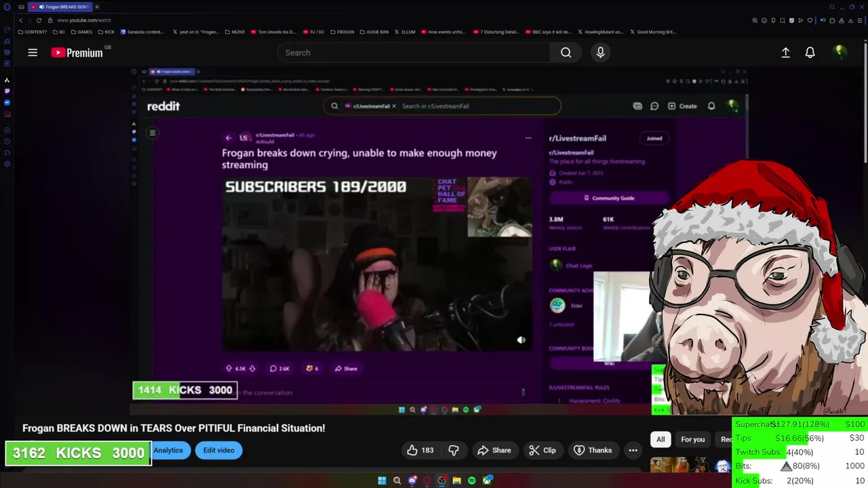
Task: Go back with browser back arrow
Action: (20, 20)
